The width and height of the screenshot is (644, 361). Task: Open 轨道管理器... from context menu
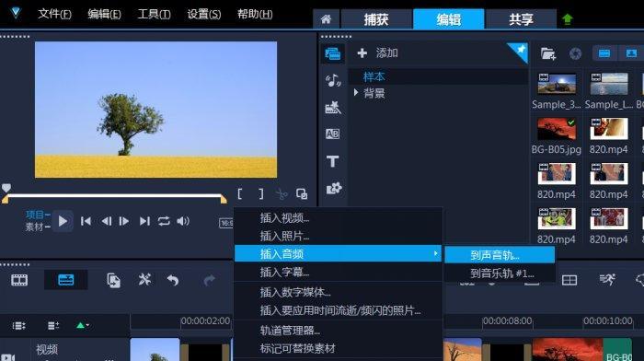click(338, 331)
